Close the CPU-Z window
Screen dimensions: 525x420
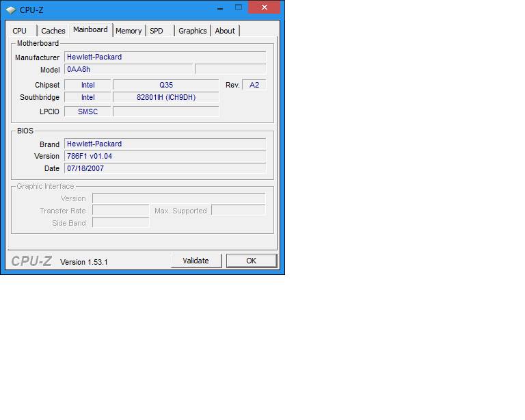pos(264,8)
